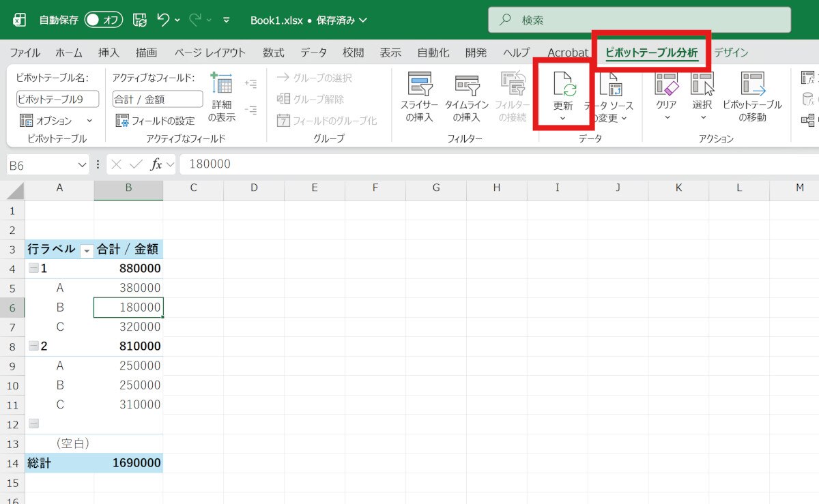Viewport: 819px width, 504px height.
Task: Open the データ ribbon tab
Action: (x=313, y=53)
